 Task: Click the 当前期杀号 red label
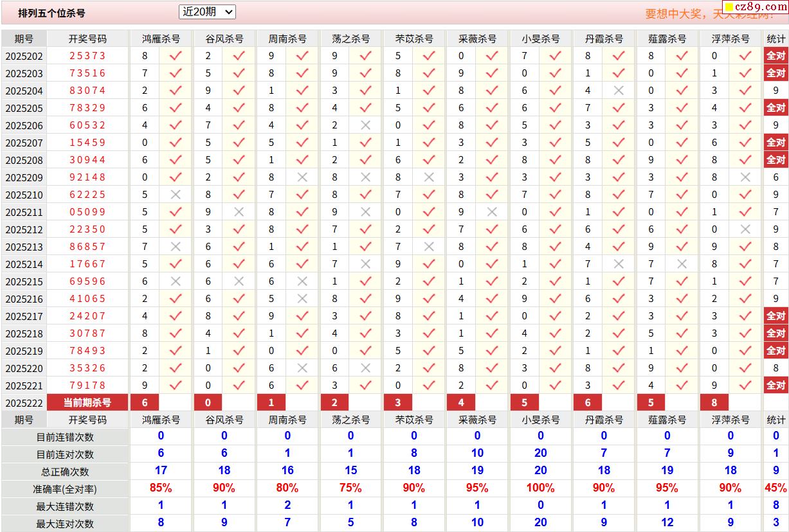click(87, 403)
